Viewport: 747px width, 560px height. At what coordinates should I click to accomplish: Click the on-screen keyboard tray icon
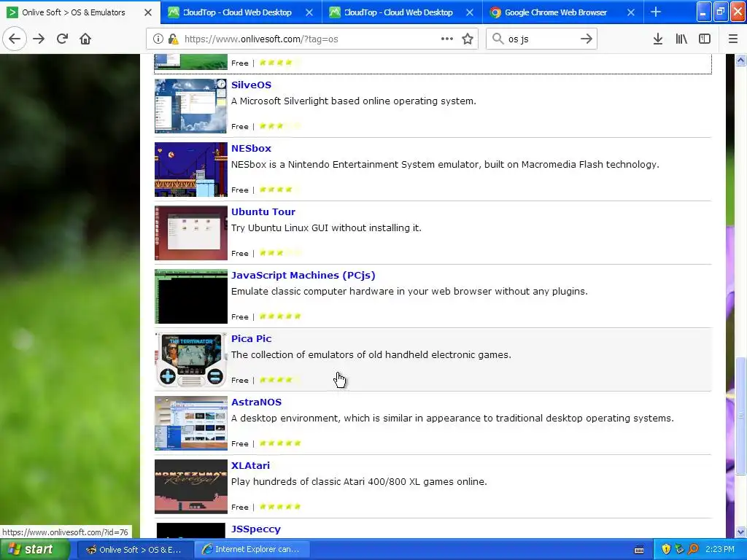(639, 550)
